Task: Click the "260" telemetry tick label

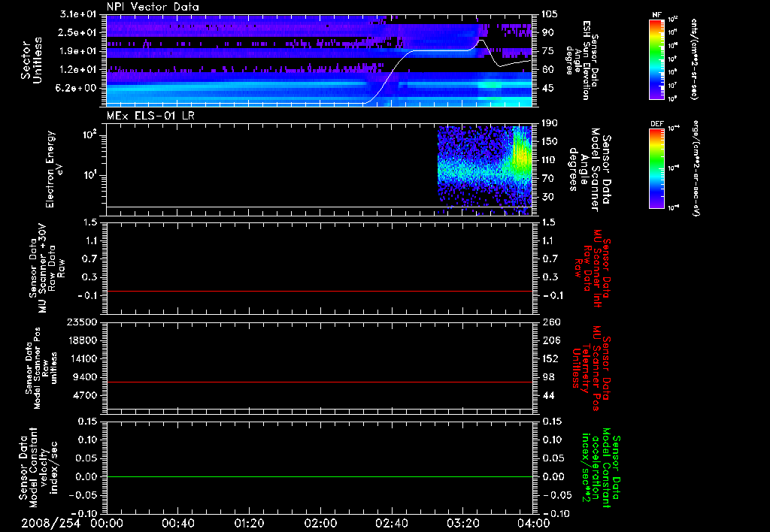Action: pyautogui.click(x=550, y=322)
